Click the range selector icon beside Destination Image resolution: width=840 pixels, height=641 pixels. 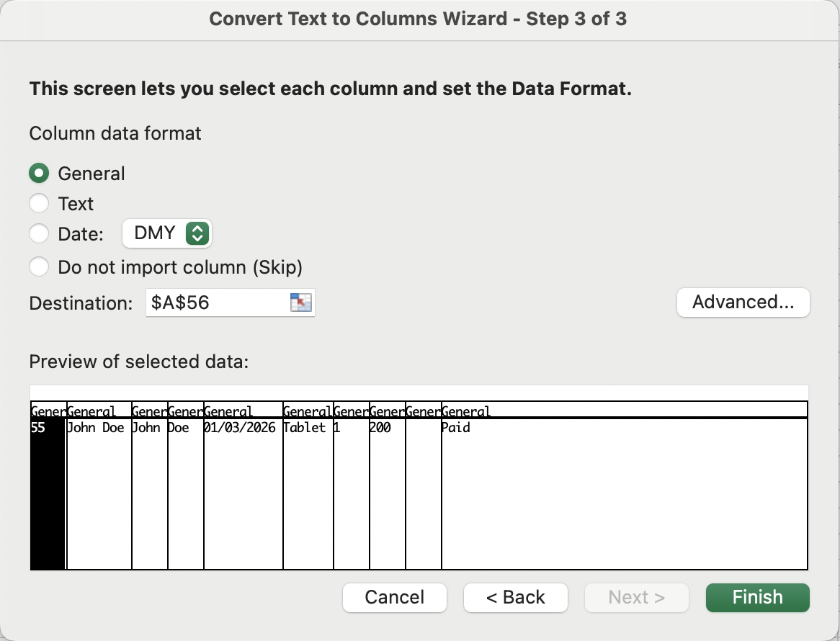[x=300, y=302]
